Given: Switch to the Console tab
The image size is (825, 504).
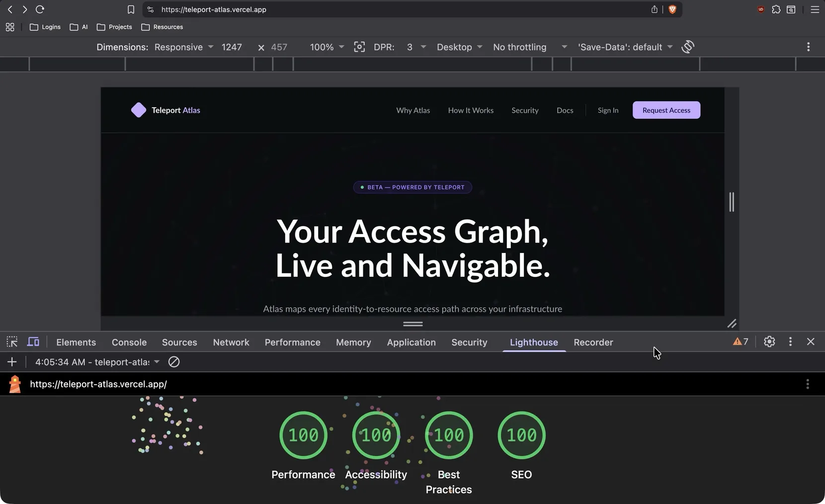Looking at the screenshot, I should point(129,342).
